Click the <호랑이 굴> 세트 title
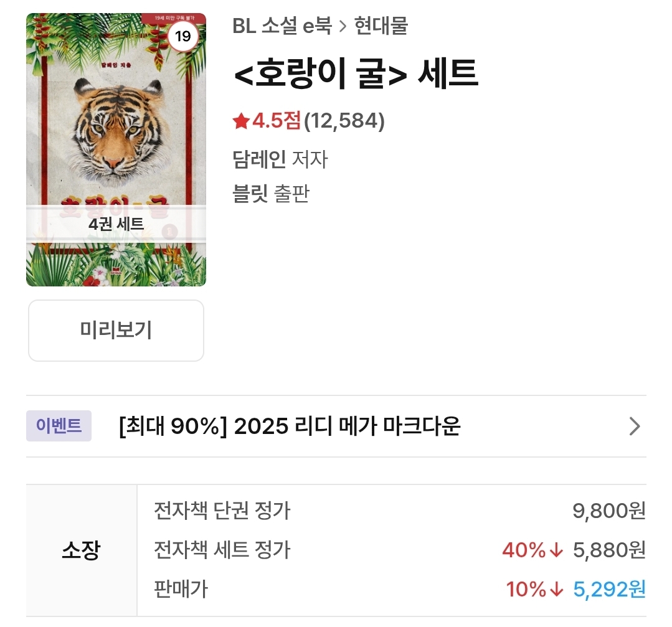This screenshot has width=672, height=627. [x=356, y=75]
